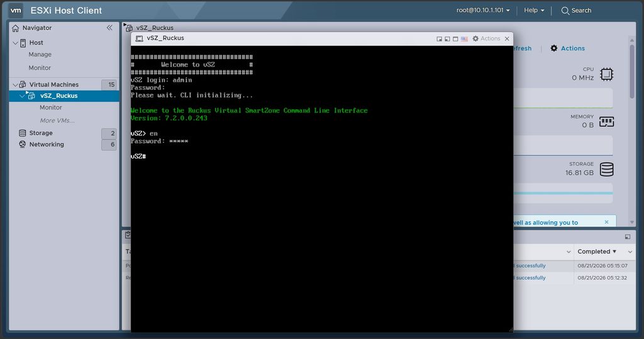
Task: Close the vSZ_Ruckus console window
Action: pyautogui.click(x=507, y=38)
